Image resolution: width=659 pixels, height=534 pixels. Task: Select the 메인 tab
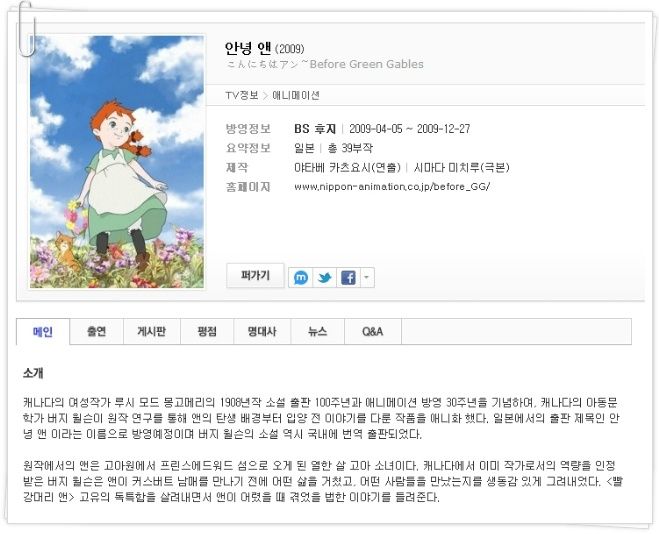[x=43, y=332]
